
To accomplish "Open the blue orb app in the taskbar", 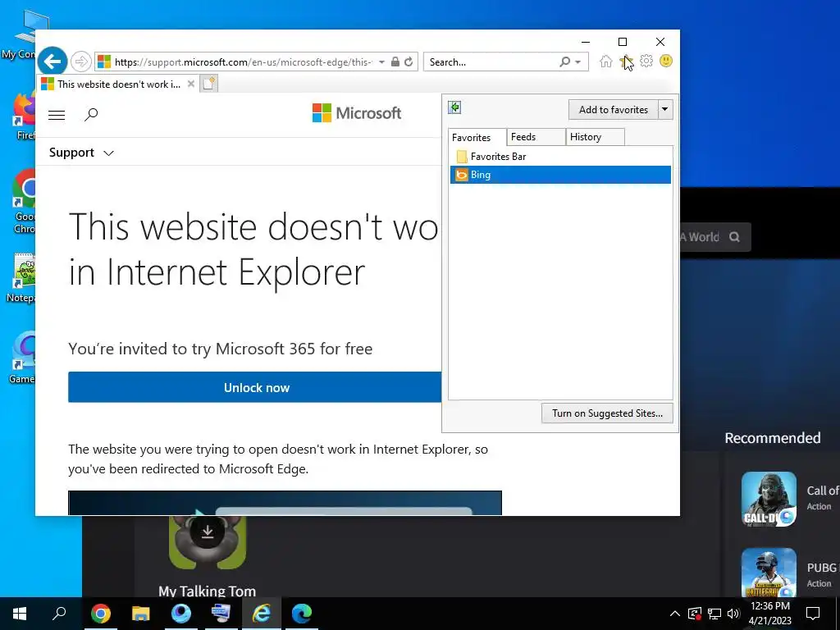I will point(181,614).
